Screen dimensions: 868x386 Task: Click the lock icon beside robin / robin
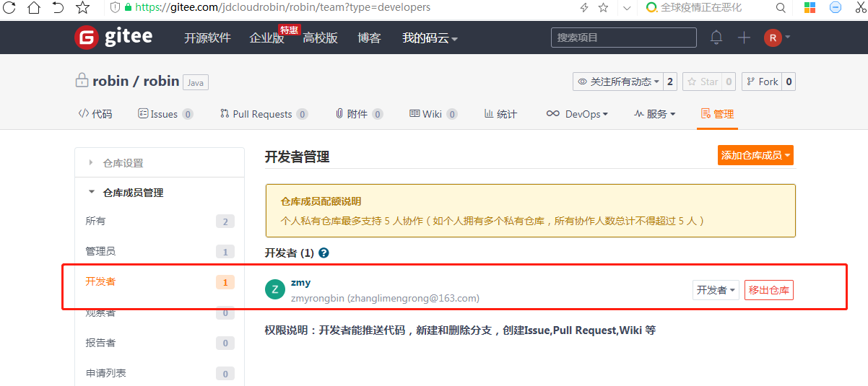[82, 81]
